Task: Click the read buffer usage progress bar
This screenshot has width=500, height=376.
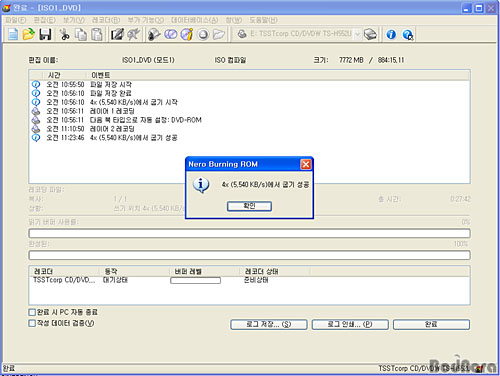Action: point(250,233)
